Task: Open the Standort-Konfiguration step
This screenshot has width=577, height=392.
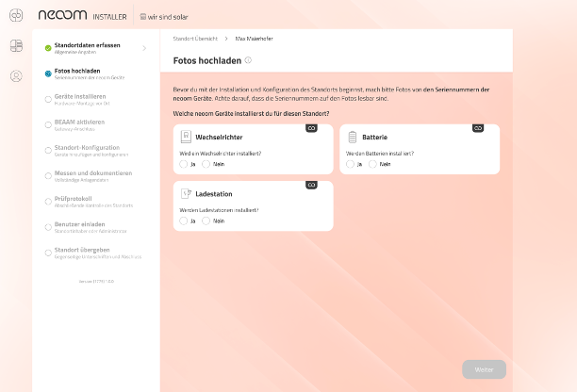Action: pos(95,151)
